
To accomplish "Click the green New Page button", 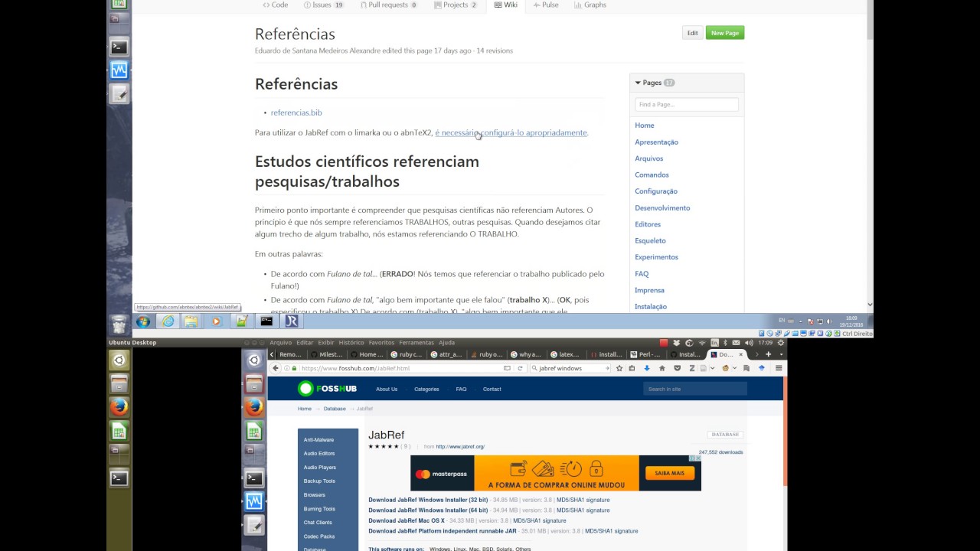I will coord(724,33).
